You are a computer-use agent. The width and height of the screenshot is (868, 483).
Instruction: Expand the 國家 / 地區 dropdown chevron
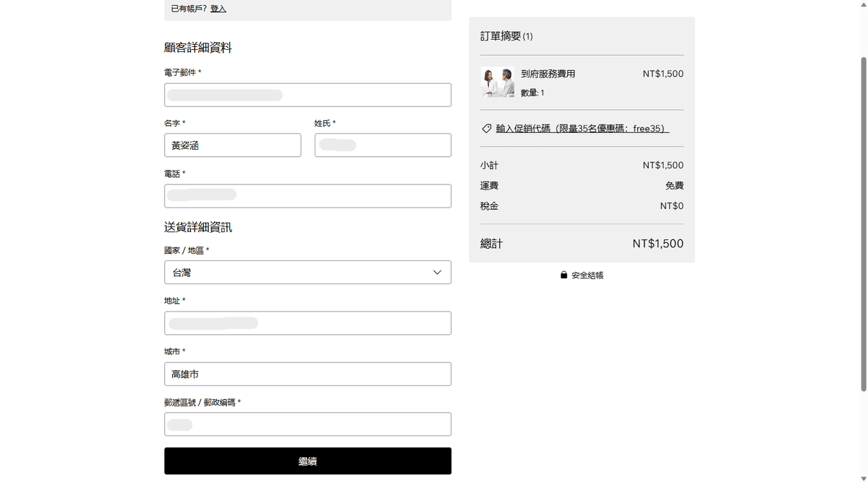[x=437, y=273]
